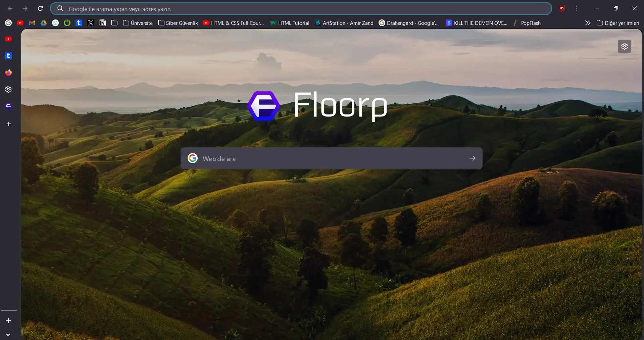This screenshot has width=644, height=340.
Task: Open the PopFlash bookmark
Action: click(x=527, y=23)
